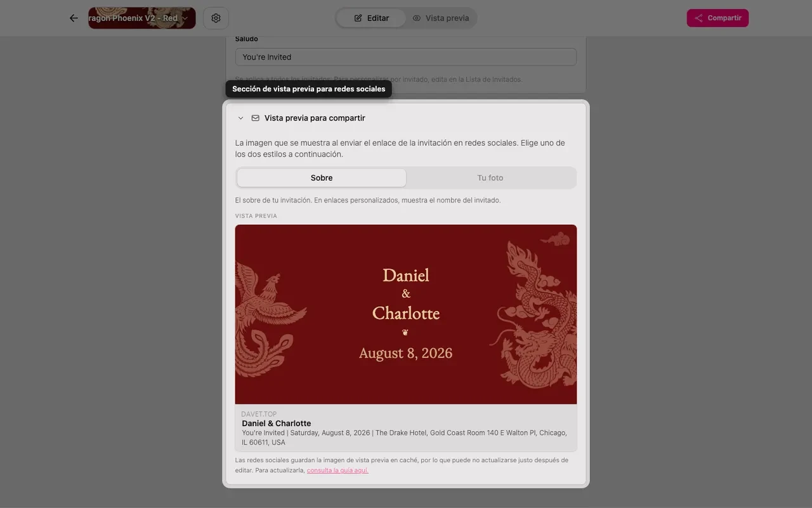812x508 pixels.
Task: Switch to the Editar tab
Action: point(371,18)
